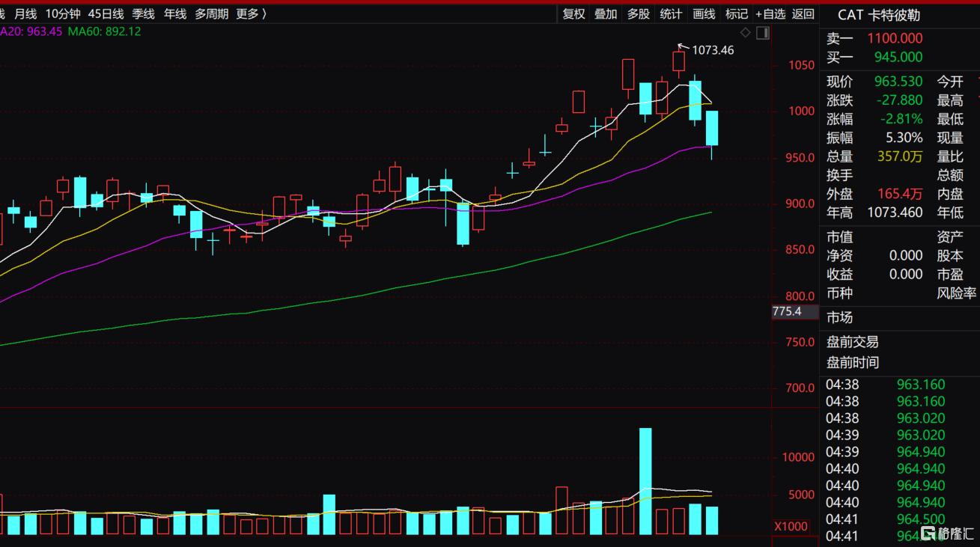Open the 更多 period options
This screenshot has height=547, width=980.
[x=251, y=13]
